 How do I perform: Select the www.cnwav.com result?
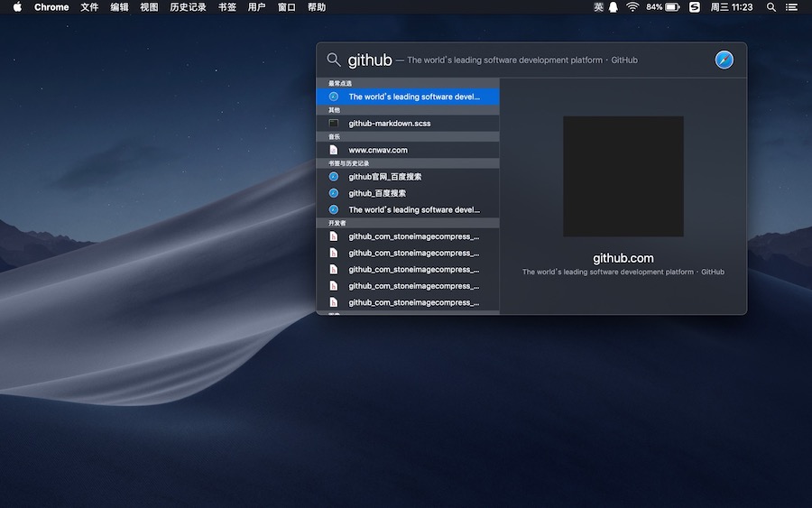408,150
